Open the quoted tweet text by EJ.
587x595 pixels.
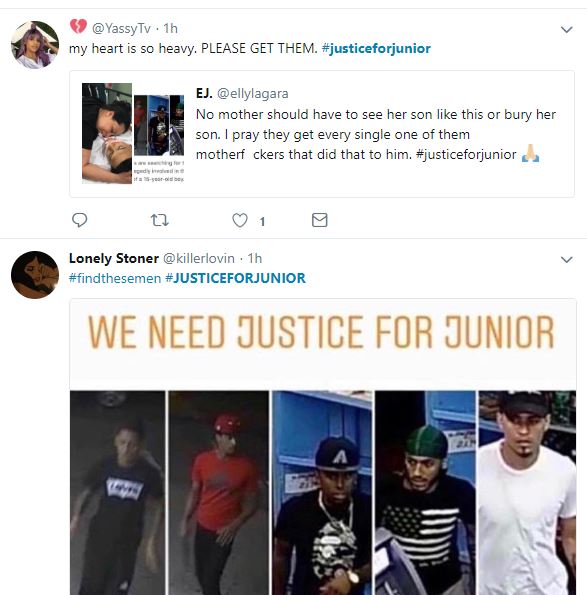pyautogui.click(x=376, y=134)
